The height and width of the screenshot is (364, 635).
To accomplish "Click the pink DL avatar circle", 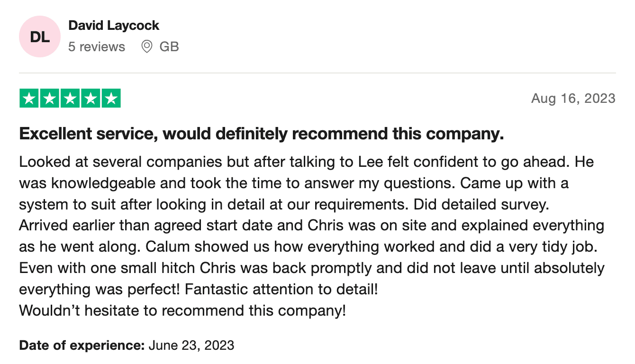I will click(40, 37).
